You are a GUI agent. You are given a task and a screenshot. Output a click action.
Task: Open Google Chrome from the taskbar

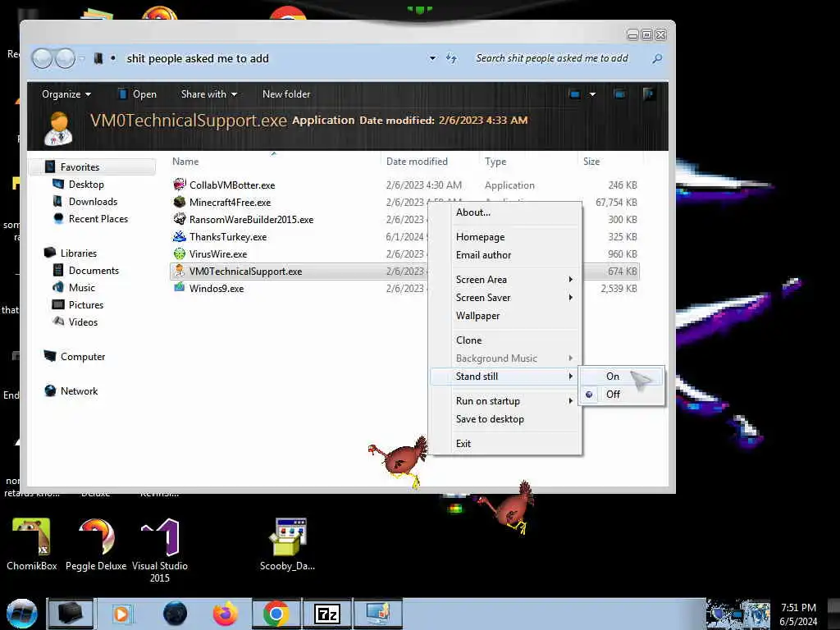tap(276, 614)
